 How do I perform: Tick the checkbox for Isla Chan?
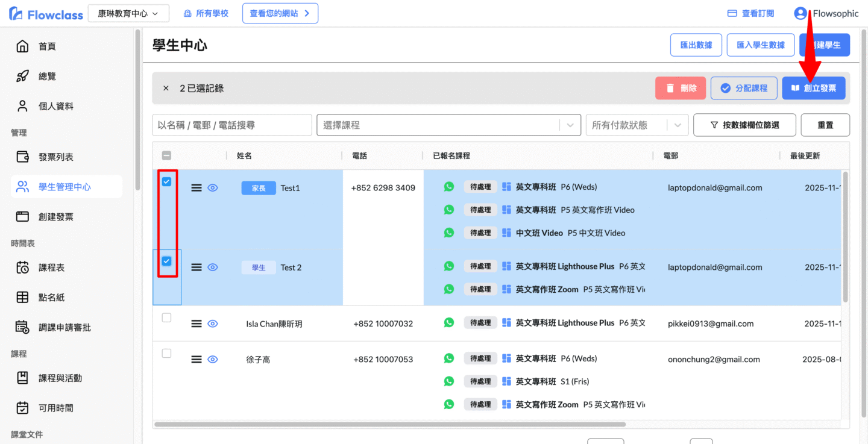pyautogui.click(x=167, y=317)
